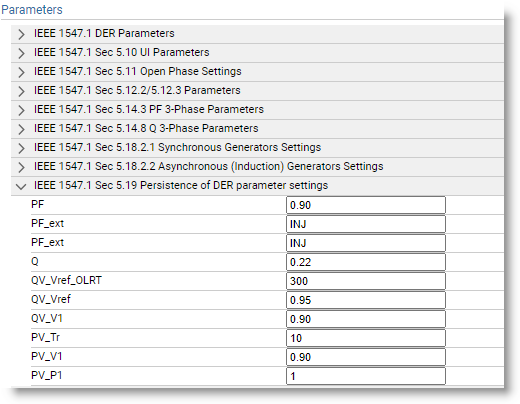Expand Sec 5.10 UI Parameters chevron
Viewport: 520px width, 404px height.
21,53
